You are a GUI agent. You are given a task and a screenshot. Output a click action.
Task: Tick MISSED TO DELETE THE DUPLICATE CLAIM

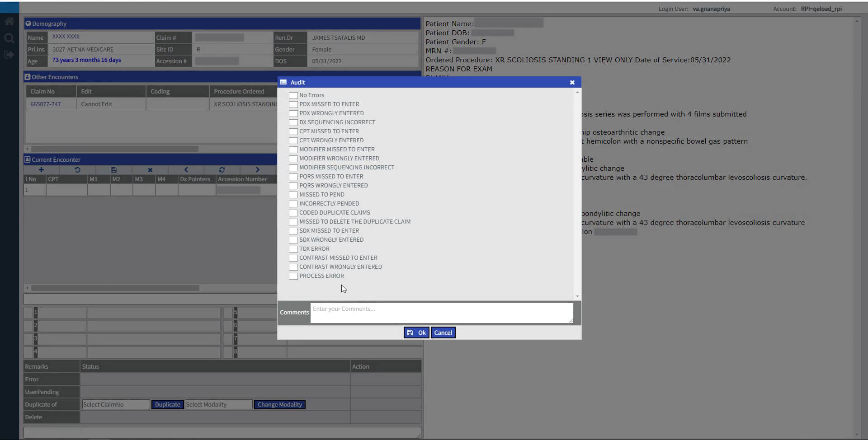coord(293,222)
